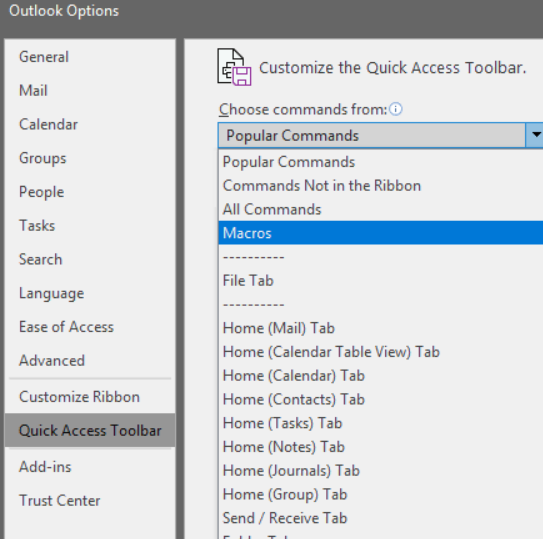Pick Home (Calendar Table View) Tab
The width and height of the screenshot is (543, 539).
click(381, 352)
